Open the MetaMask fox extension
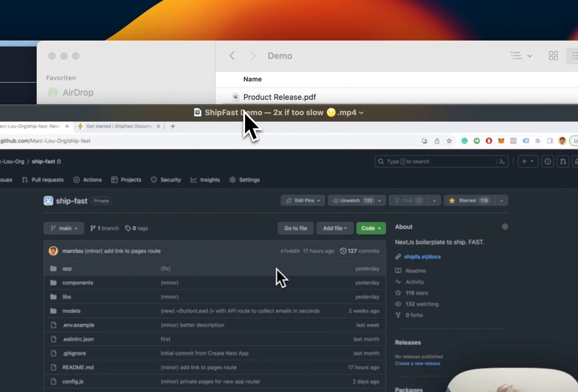The width and height of the screenshot is (578, 392). [501, 141]
